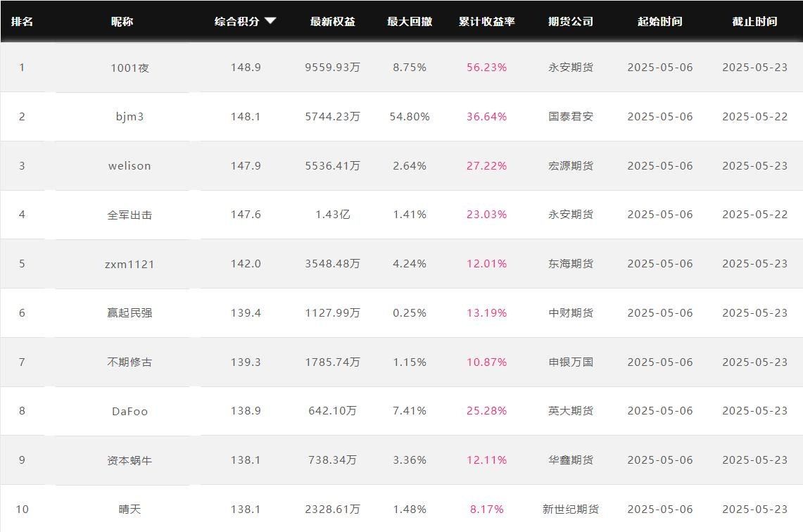Image resolution: width=803 pixels, height=532 pixels.
Task: Click the 期货公司 column header
Action: pyautogui.click(x=571, y=22)
